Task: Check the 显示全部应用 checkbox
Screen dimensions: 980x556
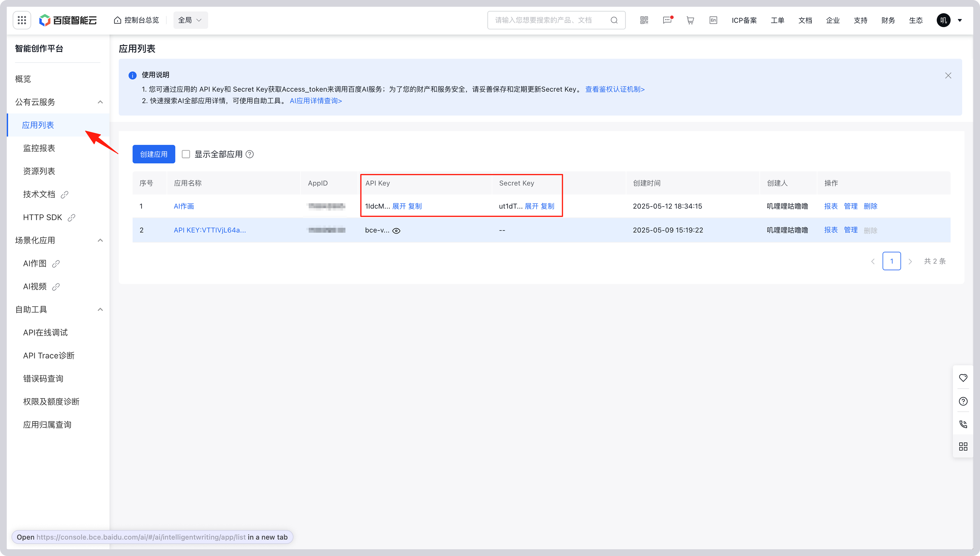Action: 186,154
